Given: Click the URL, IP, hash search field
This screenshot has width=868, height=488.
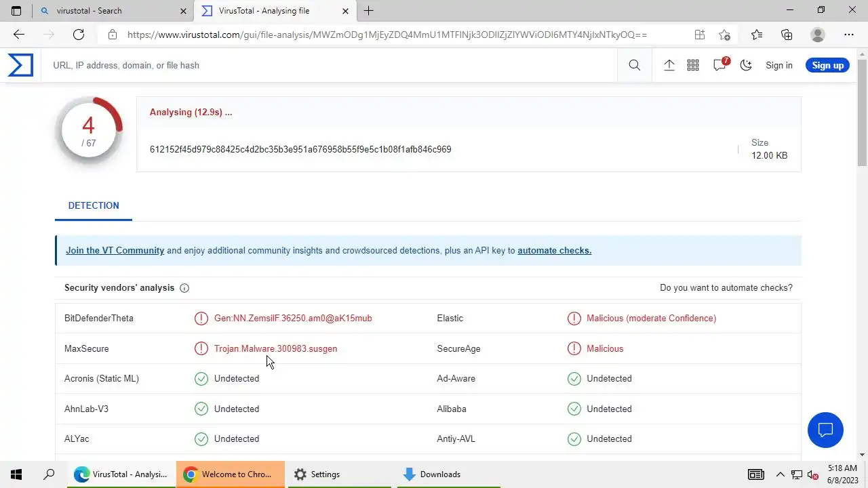Looking at the screenshot, I should tap(329, 65).
